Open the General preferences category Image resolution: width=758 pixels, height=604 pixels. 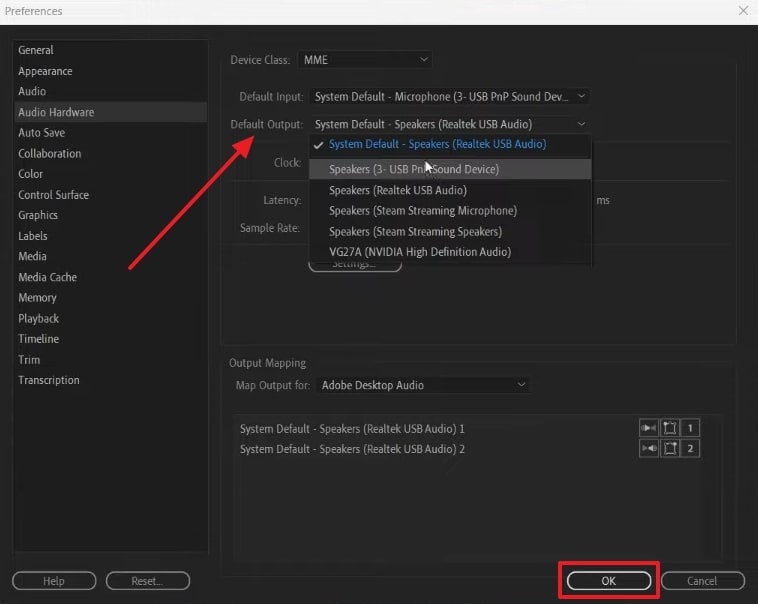coord(111,50)
